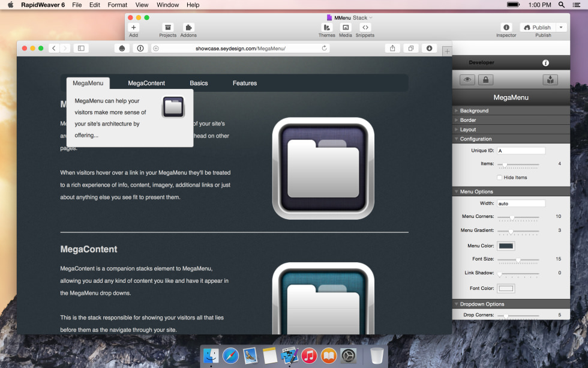Click the Items slider
Viewport: 588px width, 368px height.
click(518, 164)
